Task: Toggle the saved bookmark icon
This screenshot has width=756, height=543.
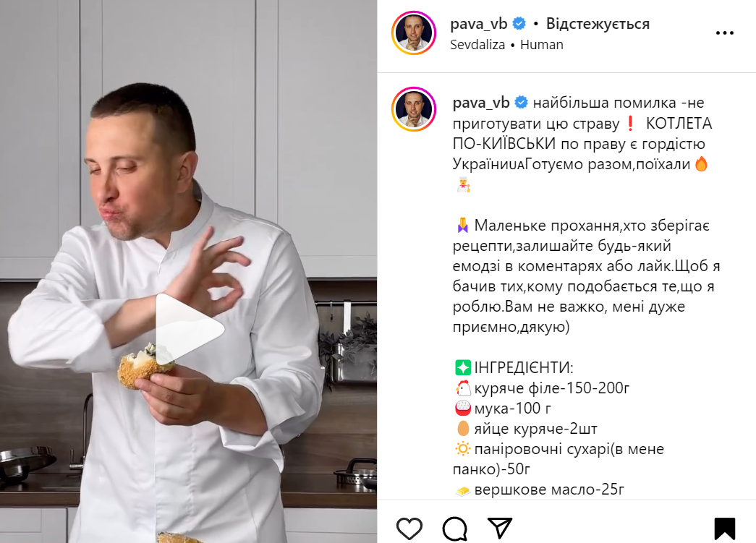Action: (x=725, y=529)
